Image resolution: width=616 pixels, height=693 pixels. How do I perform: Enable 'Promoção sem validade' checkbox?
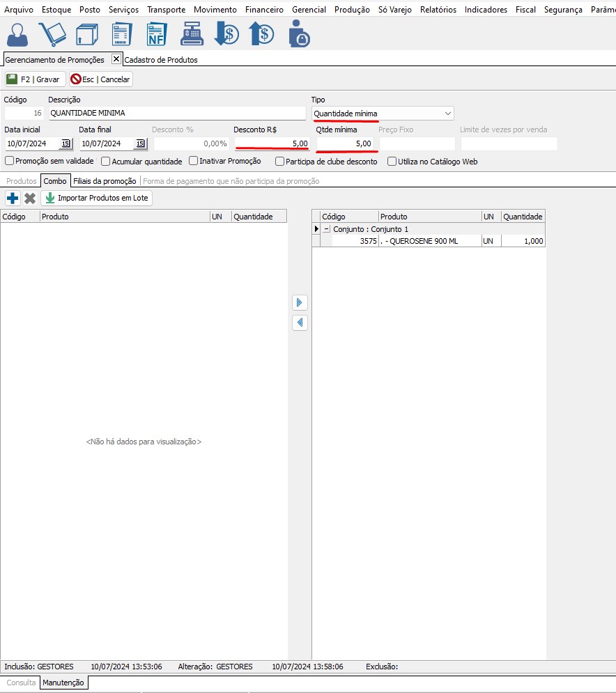click(x=10, y=162)
